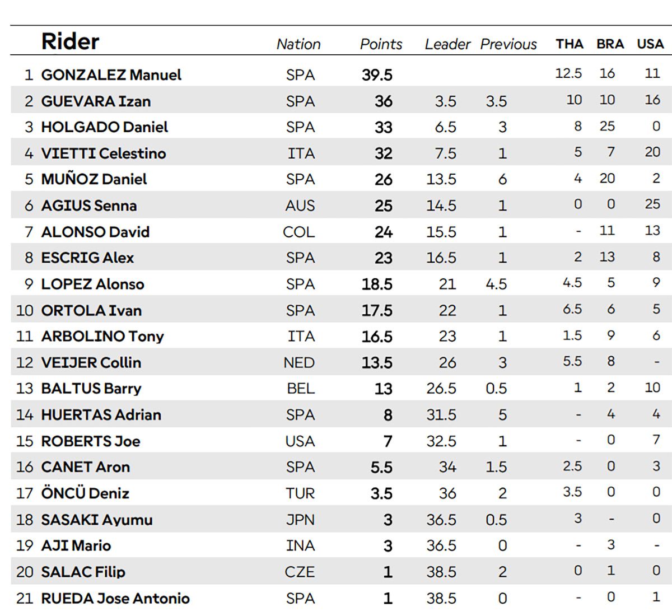Select the Leader column header
This screenshot has width=672, height=616.
click(447, 44)
